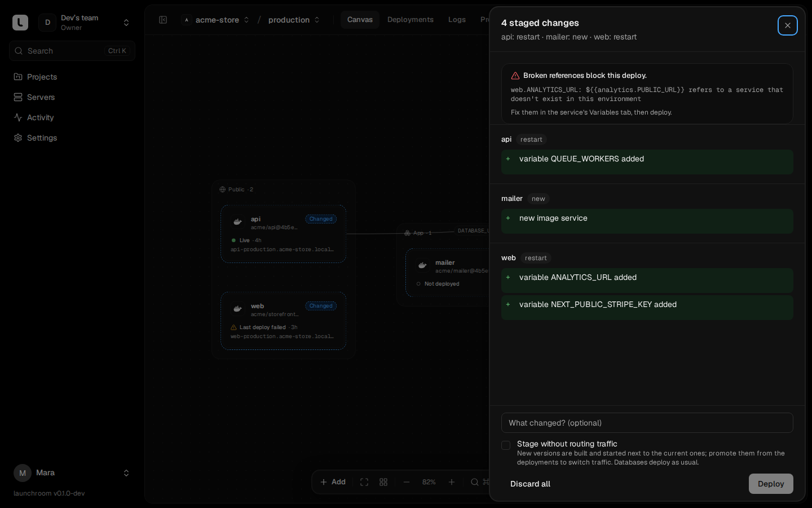Focus the What changed optional input
Screen dimensions: 812x508
point(647,423)
